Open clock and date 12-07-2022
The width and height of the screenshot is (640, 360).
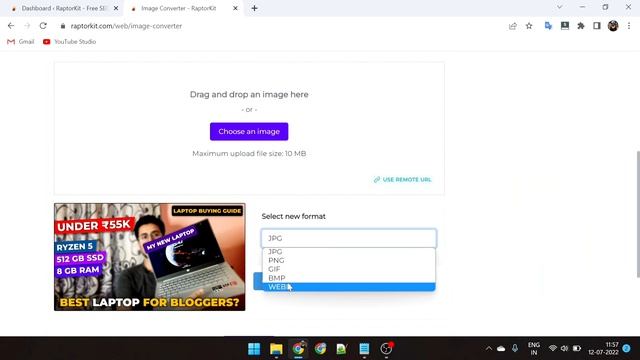[x=603, y=349]
